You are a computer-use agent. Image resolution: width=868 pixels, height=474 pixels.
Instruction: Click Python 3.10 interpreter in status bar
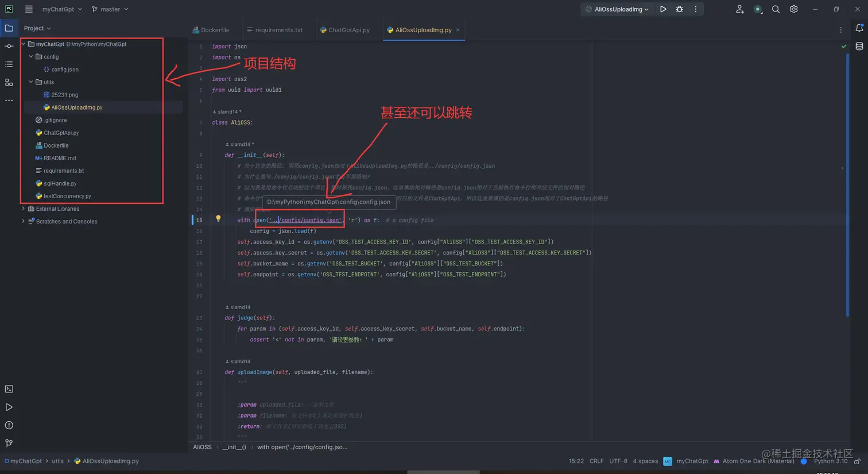click(x=830, y=461)
